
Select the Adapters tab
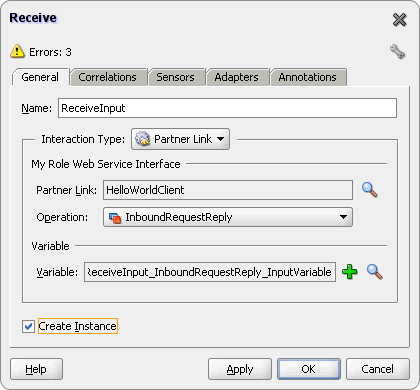point(237,77)
